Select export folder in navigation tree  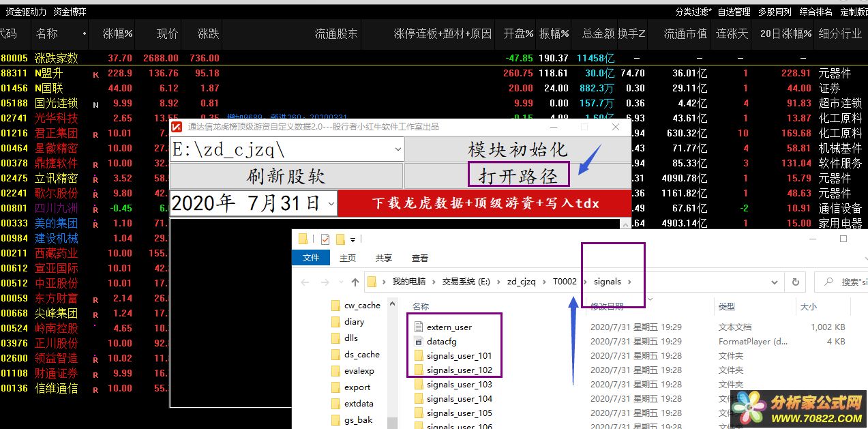(x=357, y=387)
